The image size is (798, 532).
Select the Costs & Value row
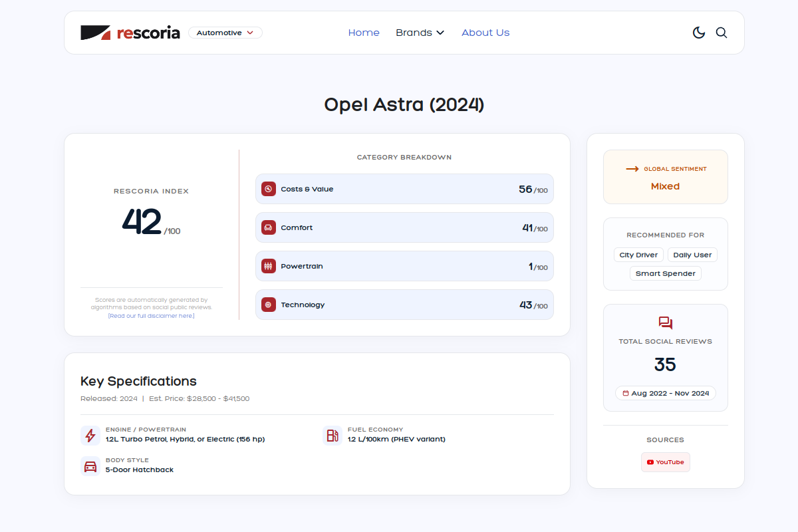click(x=404, y=189)
